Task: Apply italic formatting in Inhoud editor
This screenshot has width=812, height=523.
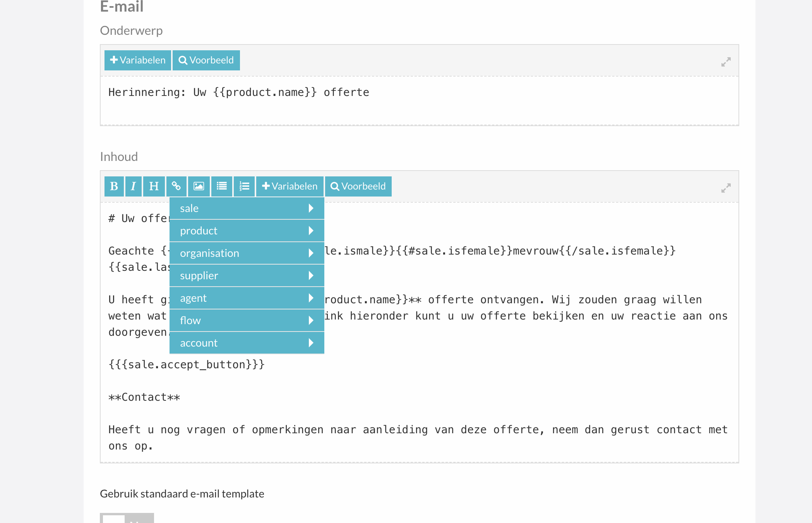Action: (x=133, y=186)
